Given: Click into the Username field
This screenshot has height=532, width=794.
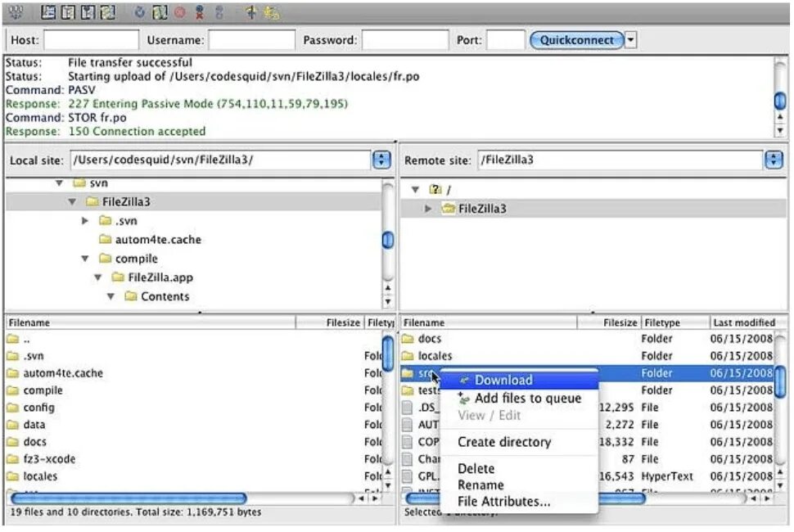Looking at the screenshot, I should click(251, 40).
